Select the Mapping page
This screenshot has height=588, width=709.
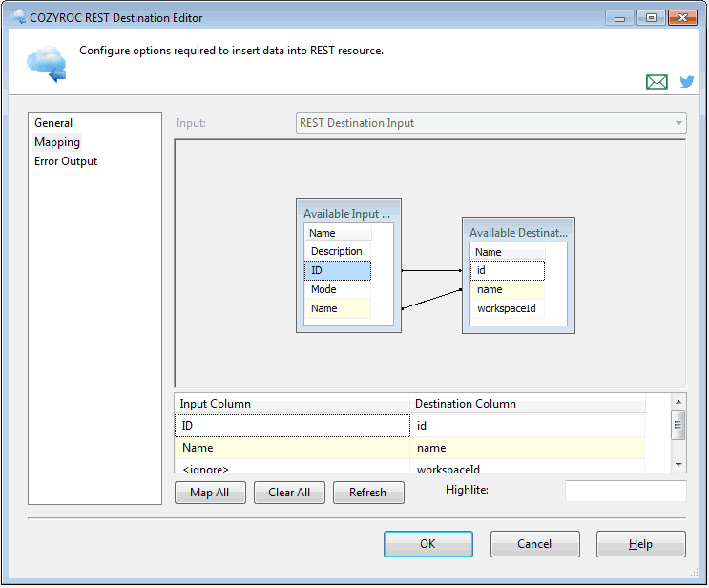tap(57, 142)
